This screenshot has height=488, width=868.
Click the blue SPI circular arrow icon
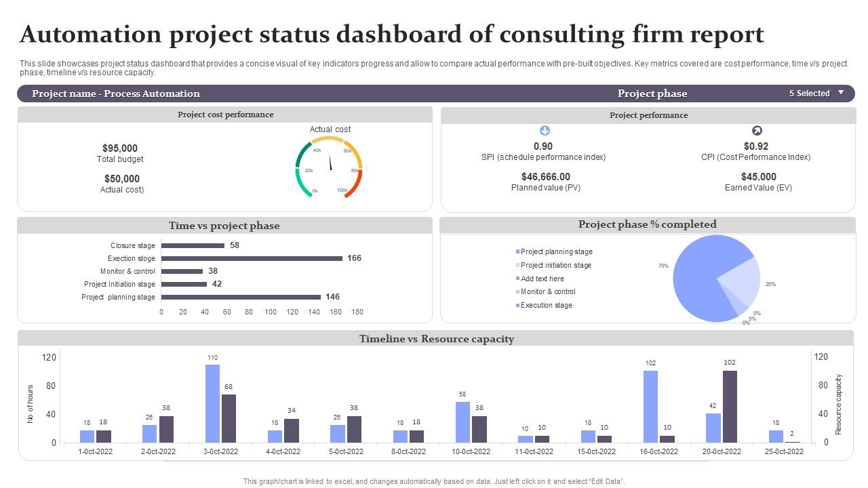point(545,131)
